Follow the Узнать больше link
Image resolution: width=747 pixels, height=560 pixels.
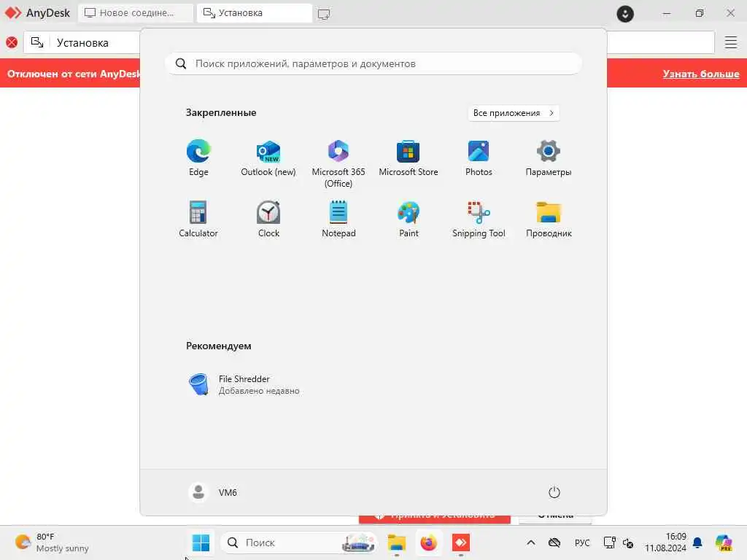(x=701, y=74)
